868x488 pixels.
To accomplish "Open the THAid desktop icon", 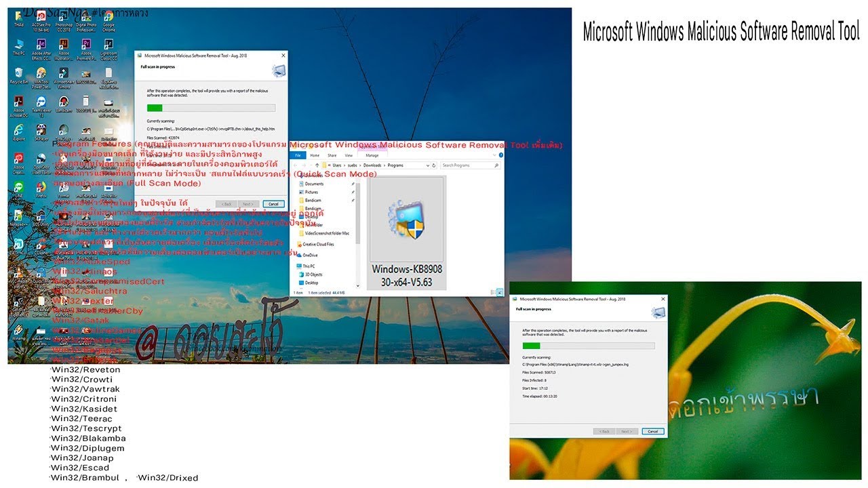I will pos(18,19).
